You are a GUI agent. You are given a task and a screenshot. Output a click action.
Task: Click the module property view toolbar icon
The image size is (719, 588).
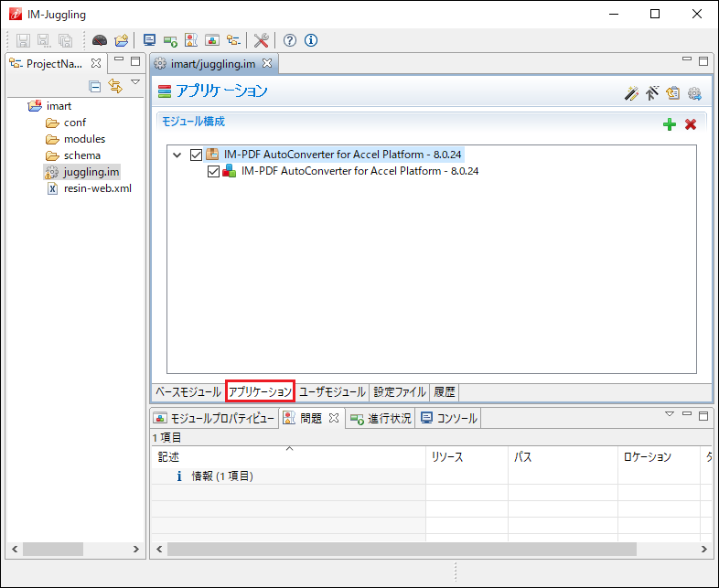(212, 40)
